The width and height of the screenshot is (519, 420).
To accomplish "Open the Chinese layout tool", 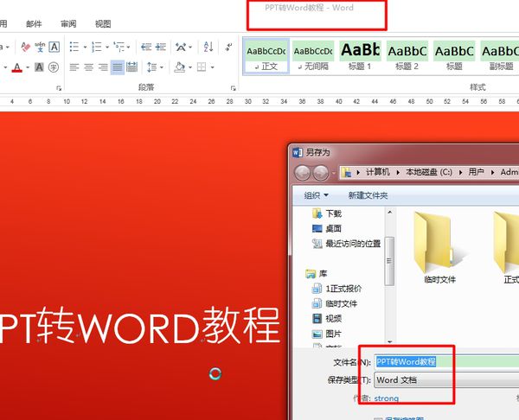I will pyautogui.click(x=181, y=47).
